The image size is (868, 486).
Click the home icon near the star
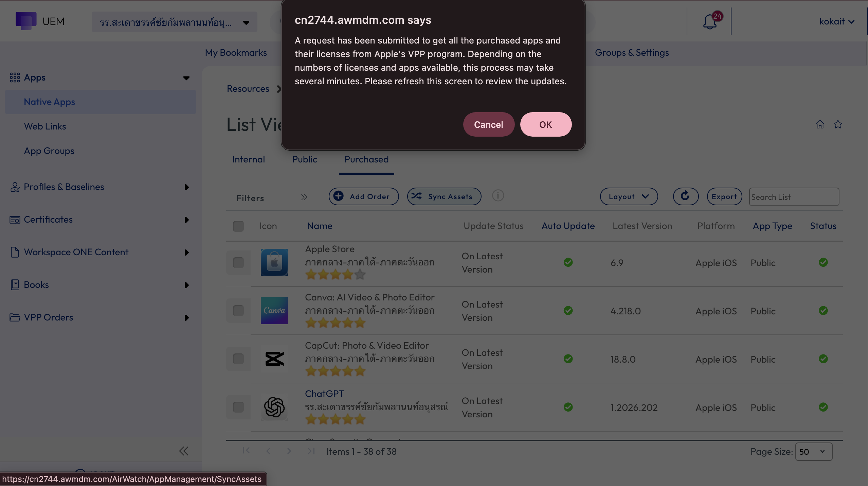coord(820,124)
